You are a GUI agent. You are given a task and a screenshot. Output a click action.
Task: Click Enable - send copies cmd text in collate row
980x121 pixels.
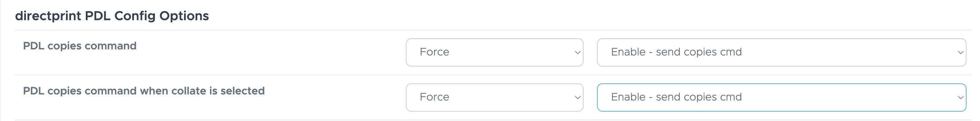point(676,97)
